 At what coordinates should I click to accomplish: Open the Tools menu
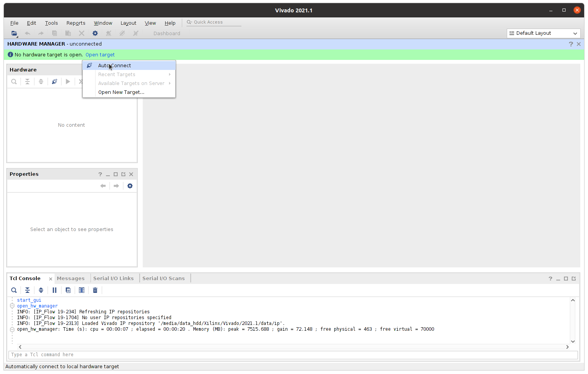51,23
